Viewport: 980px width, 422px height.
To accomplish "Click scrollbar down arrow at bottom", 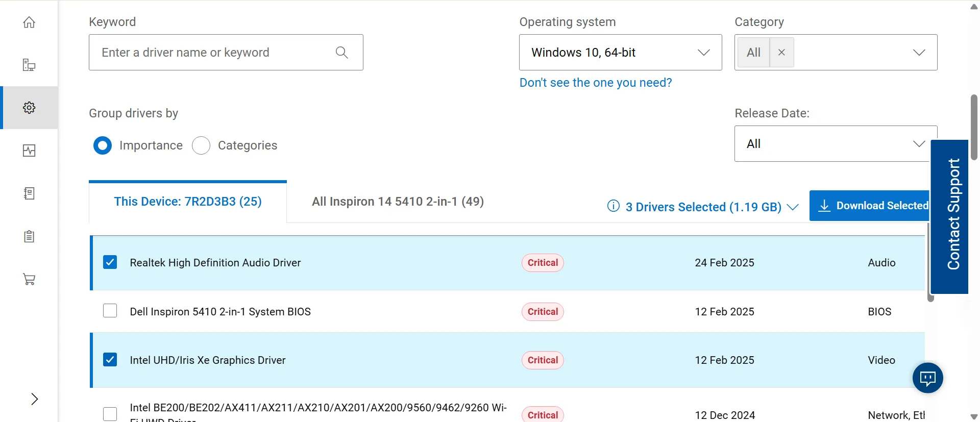I will [974, 416].
